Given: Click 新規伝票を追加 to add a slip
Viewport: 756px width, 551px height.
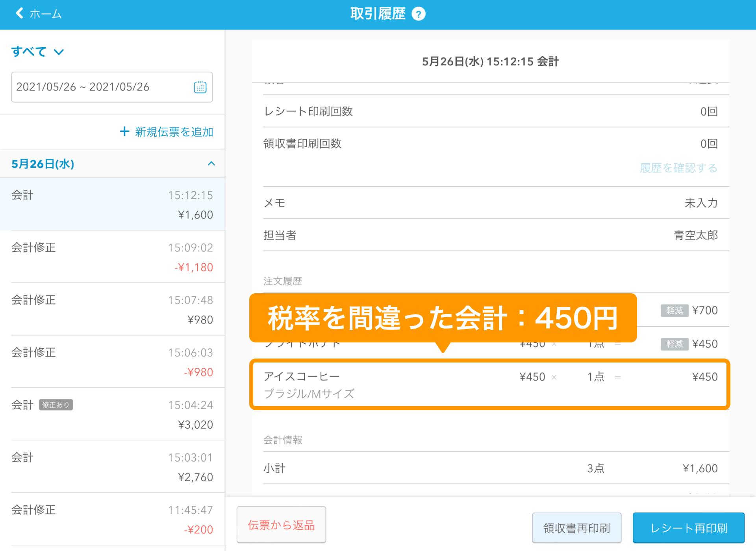Looking at the screenshot, I should point(166,132).
